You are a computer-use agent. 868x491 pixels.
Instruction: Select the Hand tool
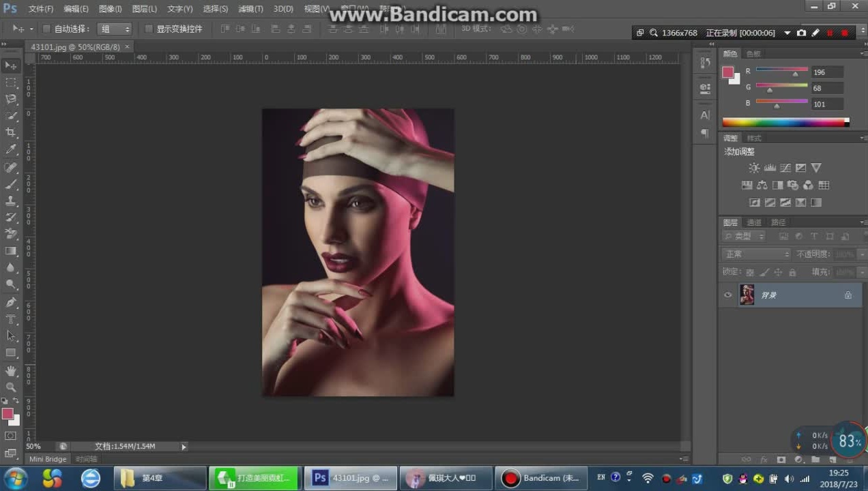point(11,370)
